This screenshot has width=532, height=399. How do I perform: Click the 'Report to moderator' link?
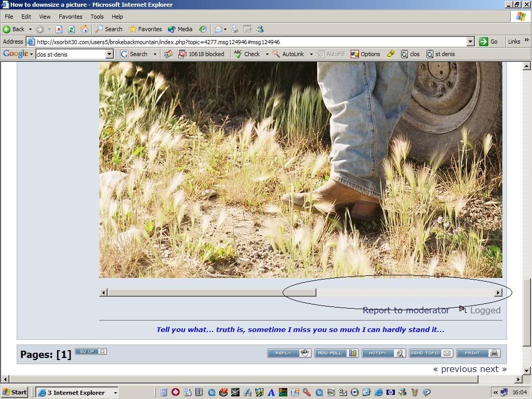pos(405,310)
